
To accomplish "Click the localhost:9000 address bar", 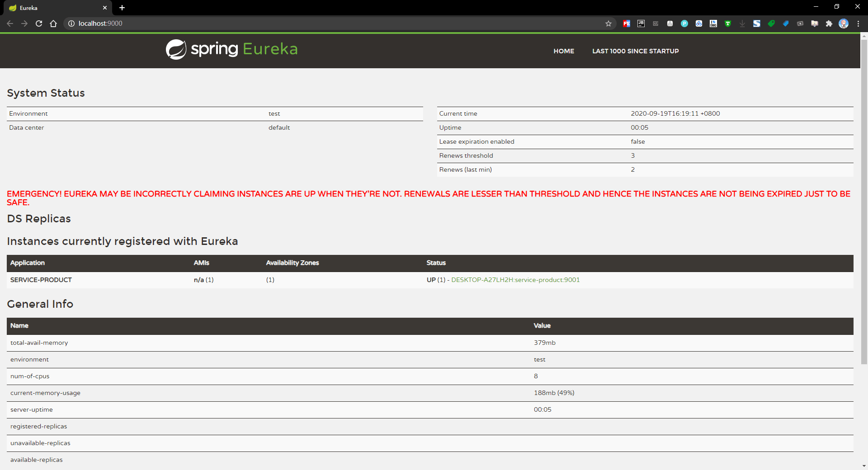I will click(x=335, y=23).
